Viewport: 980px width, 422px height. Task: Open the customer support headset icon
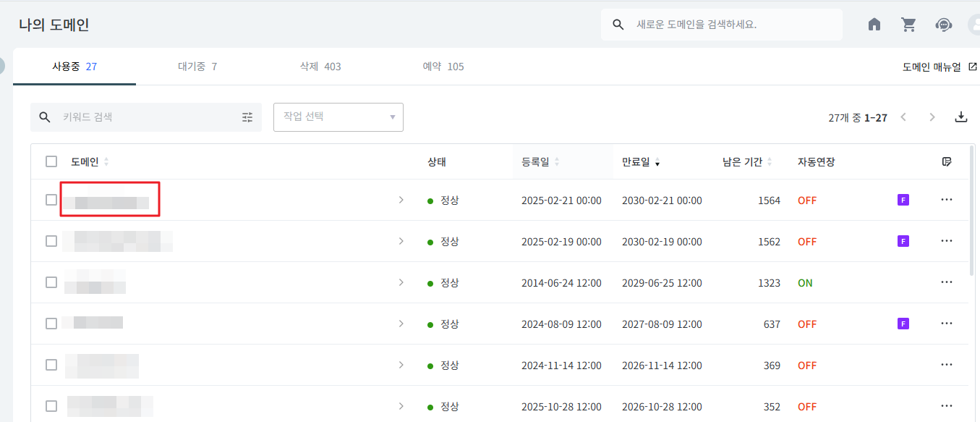[x=943, y=25]
